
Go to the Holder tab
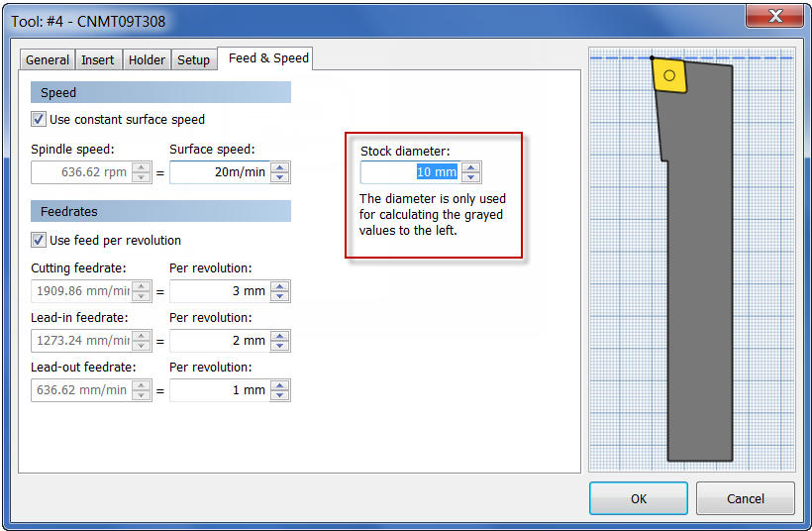coord(147,60)
